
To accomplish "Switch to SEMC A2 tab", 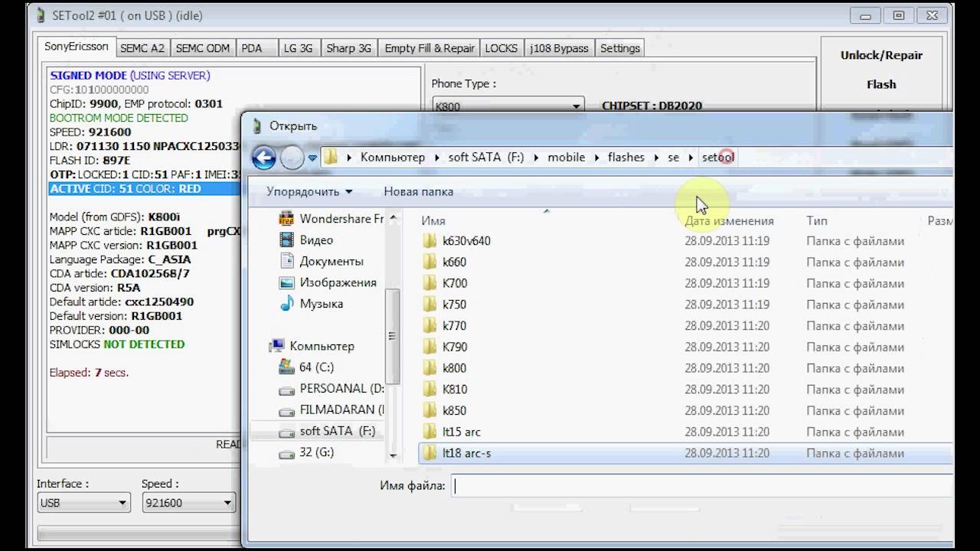I will pos(142,48).
